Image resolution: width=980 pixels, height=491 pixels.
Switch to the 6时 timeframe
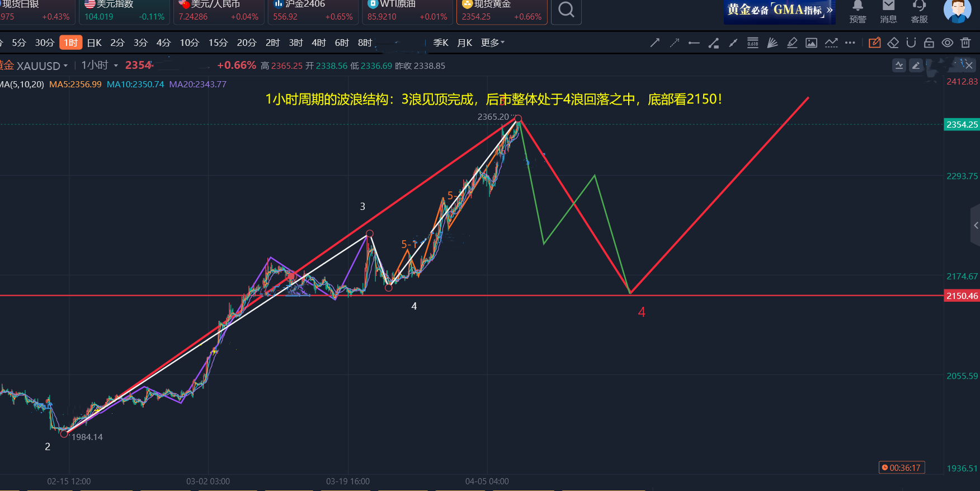pyautogui.click(x=342, y=43)
